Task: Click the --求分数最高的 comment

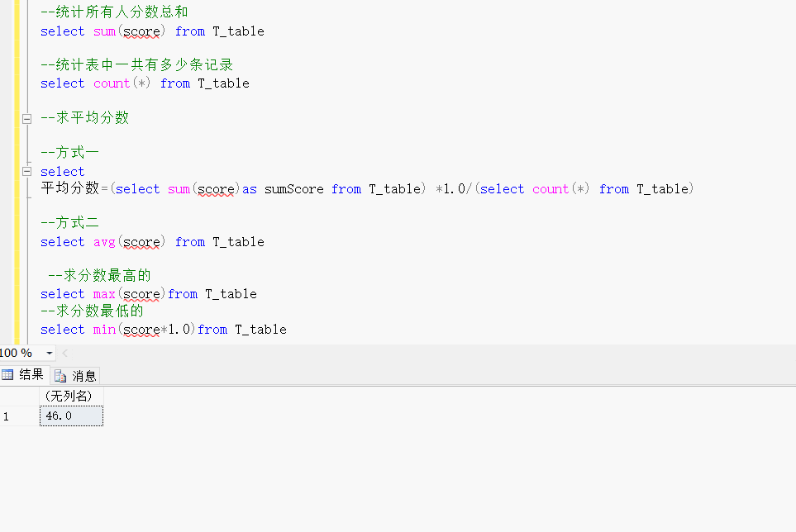Action: tap(99, 275)
